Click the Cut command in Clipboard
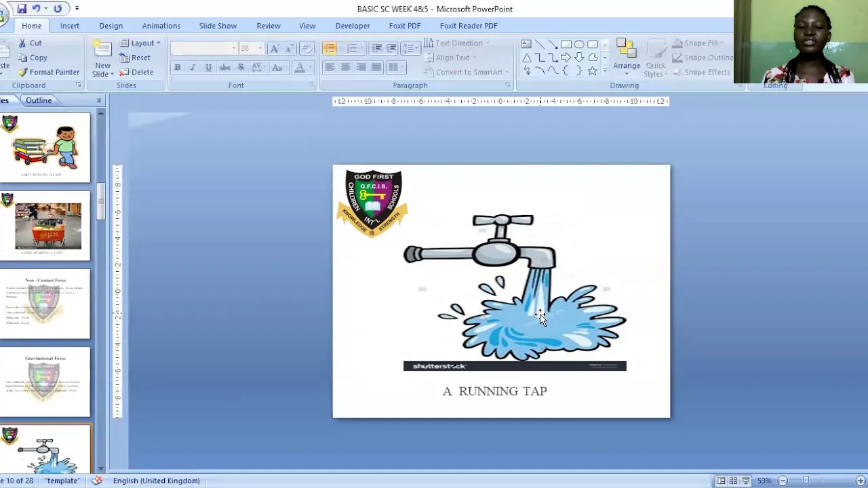 coord(29,43)
